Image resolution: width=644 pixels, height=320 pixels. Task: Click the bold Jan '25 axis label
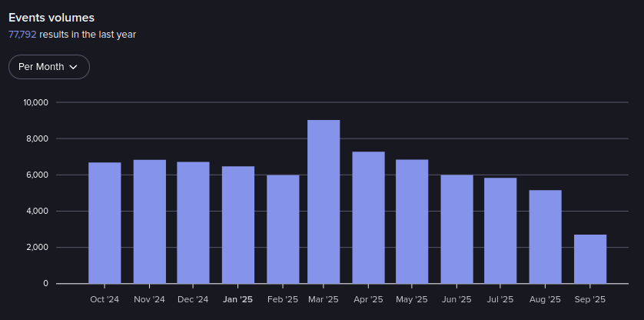pos(237,299)
